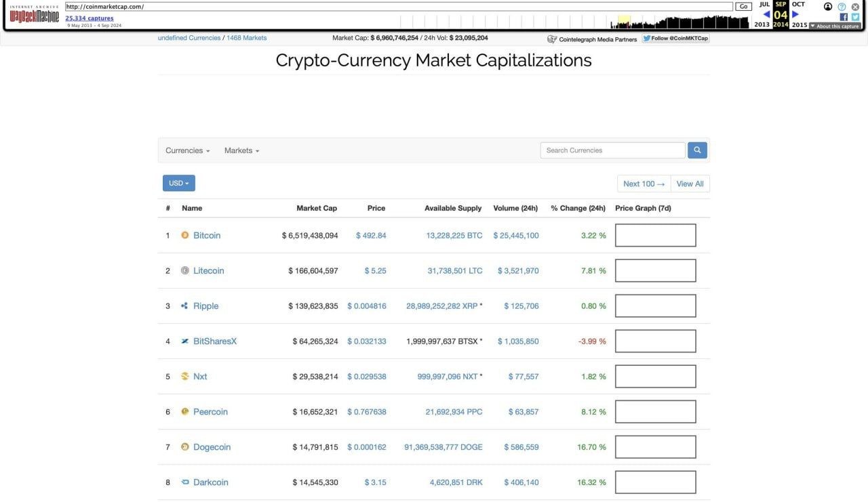Go to the next capture arrow
The image size is (868, 502).
(x=795, y=14)
